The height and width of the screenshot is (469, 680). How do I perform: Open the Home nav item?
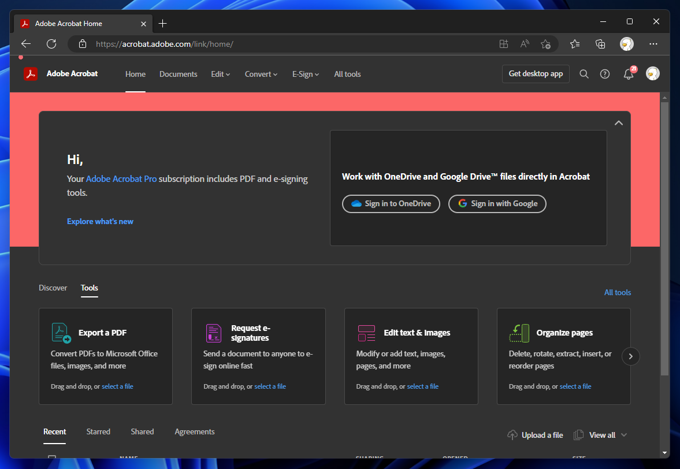pos(135,74)
